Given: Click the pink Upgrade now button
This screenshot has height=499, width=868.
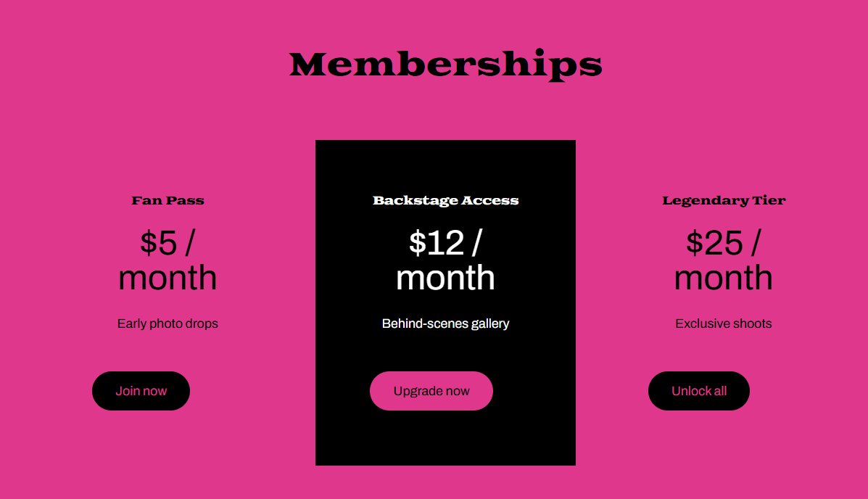Looking at the screenshot, I should click(x=431, y=391).
